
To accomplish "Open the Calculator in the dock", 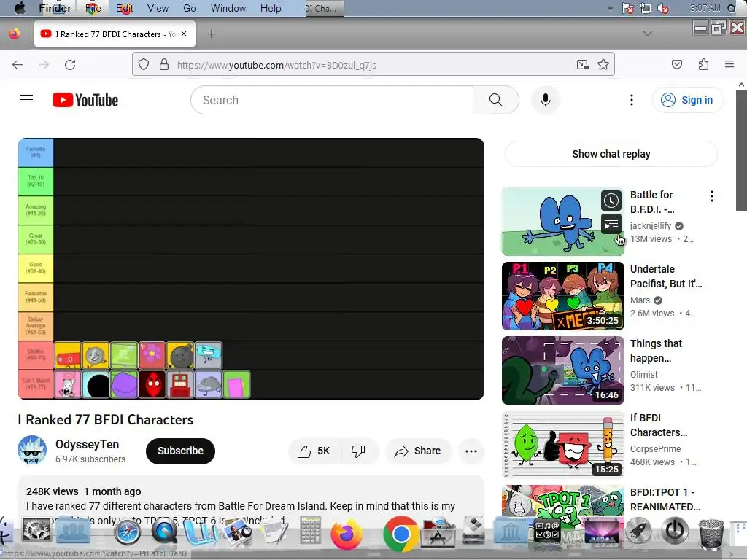I will click(310, 530).
